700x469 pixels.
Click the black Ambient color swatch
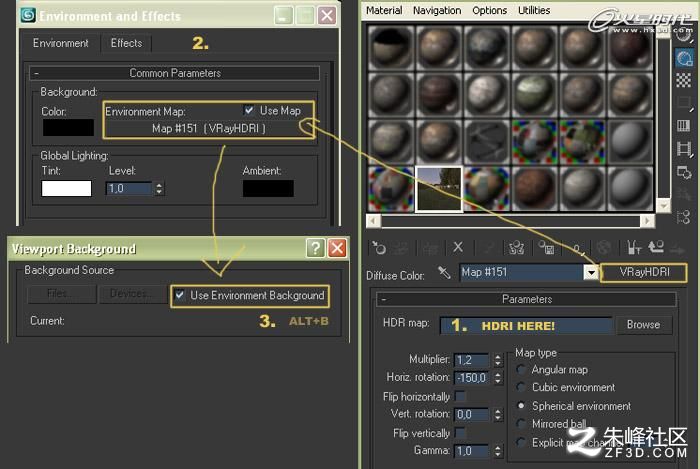click(268, 188)
